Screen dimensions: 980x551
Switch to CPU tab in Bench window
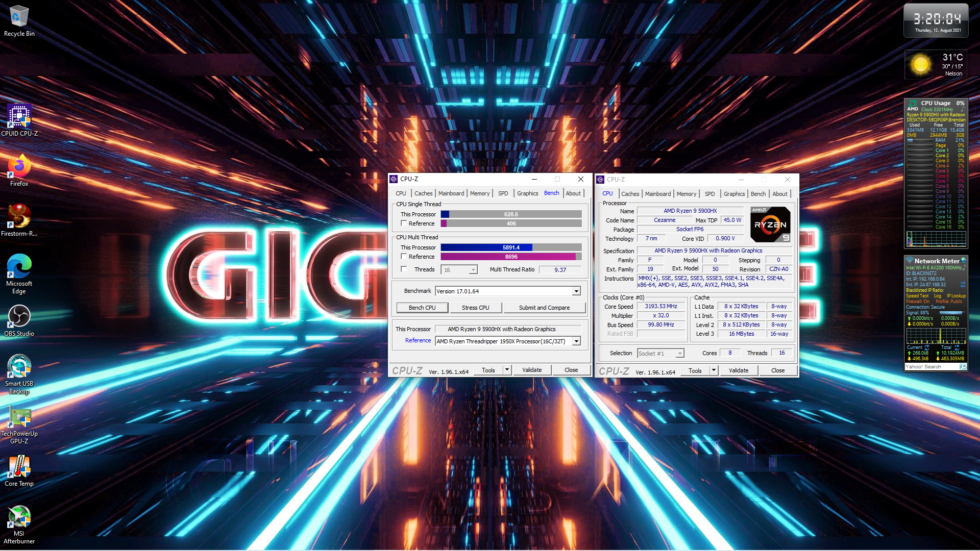click(401, 193)
